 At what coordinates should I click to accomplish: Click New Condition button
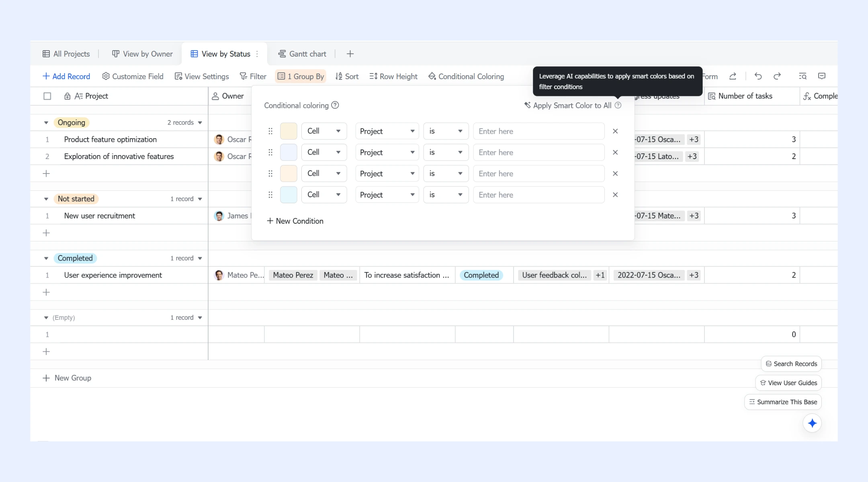click(295, 221)
